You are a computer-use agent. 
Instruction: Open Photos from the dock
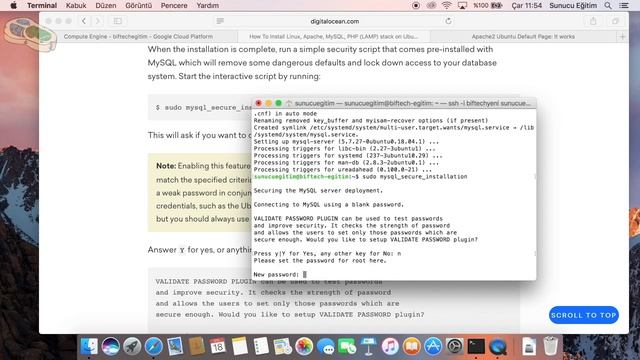(304, 347)
